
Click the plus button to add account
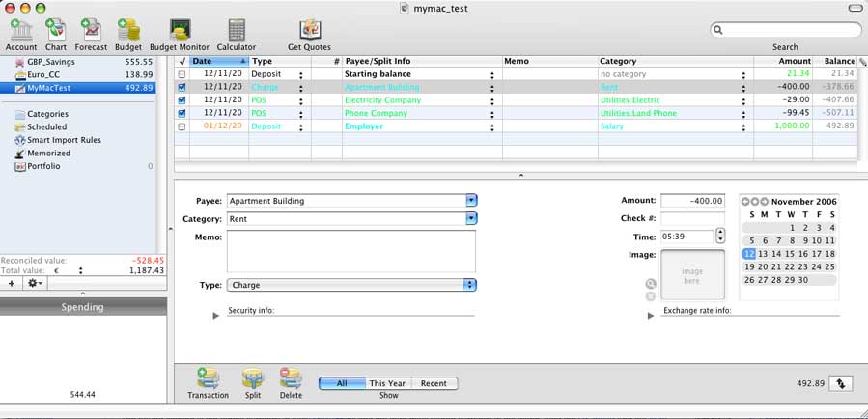point(12,283)
